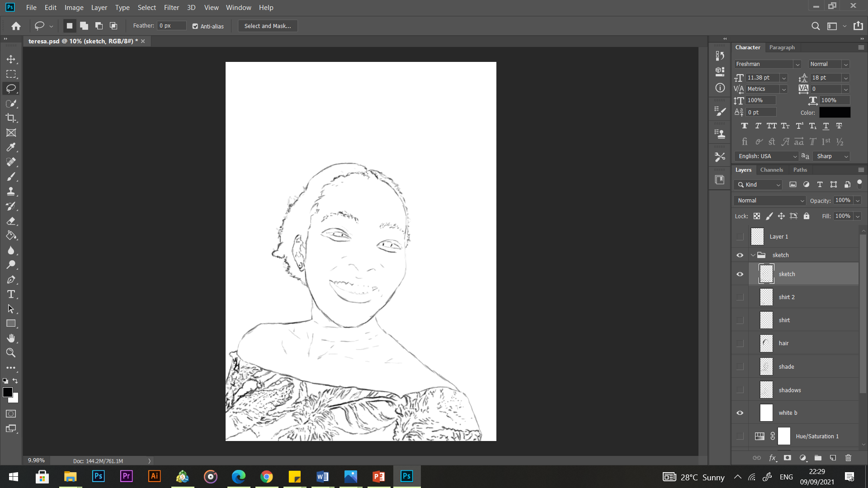Delete a layer using the trash button
Image resolution: width=868 pixels, height=488 pixels.
pos(848,458)
